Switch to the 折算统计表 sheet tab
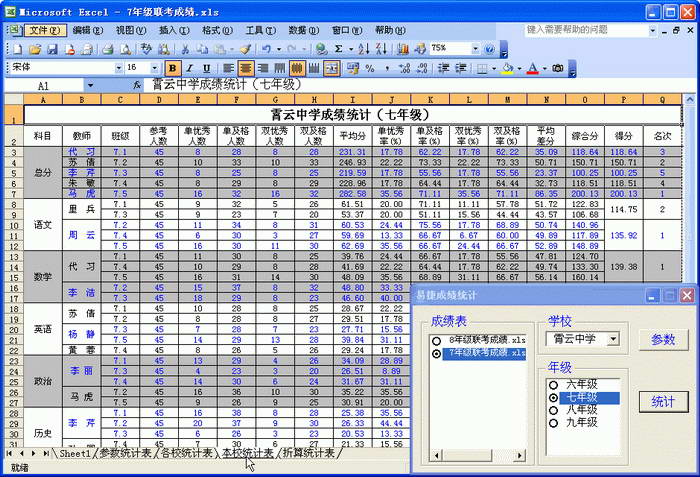 [x=308, y=453]
